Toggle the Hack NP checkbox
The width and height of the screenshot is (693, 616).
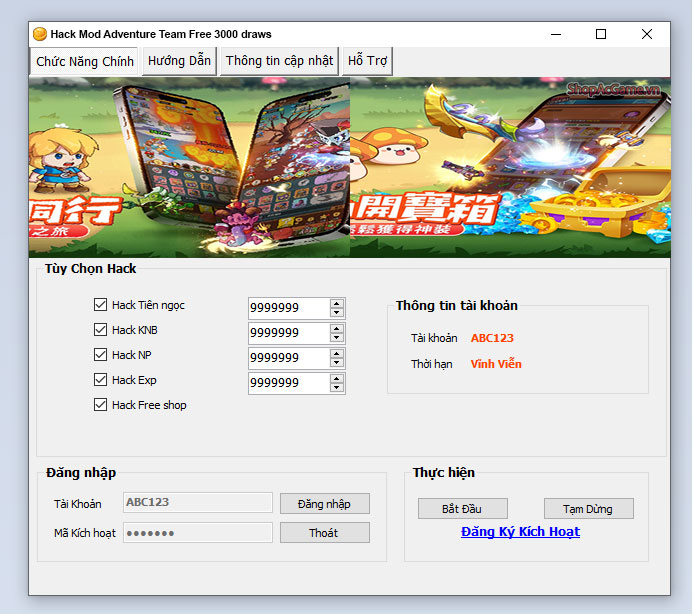tap(100, 355)
